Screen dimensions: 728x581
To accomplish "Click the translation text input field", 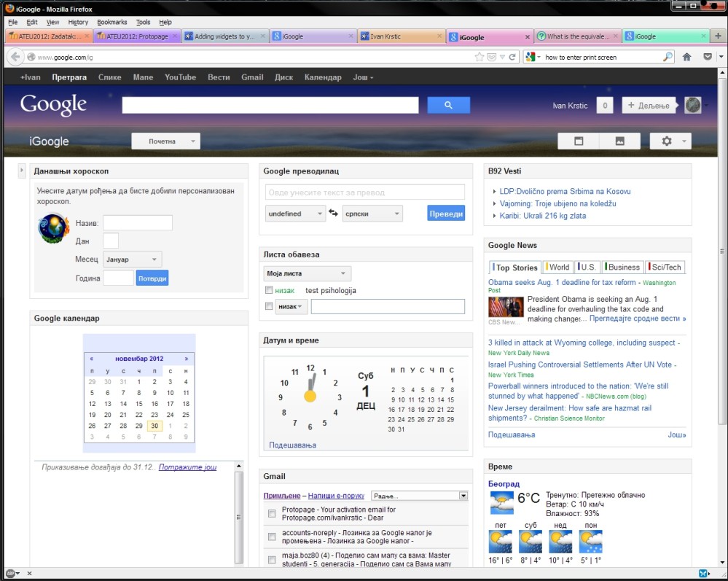I will pos(365,192).
